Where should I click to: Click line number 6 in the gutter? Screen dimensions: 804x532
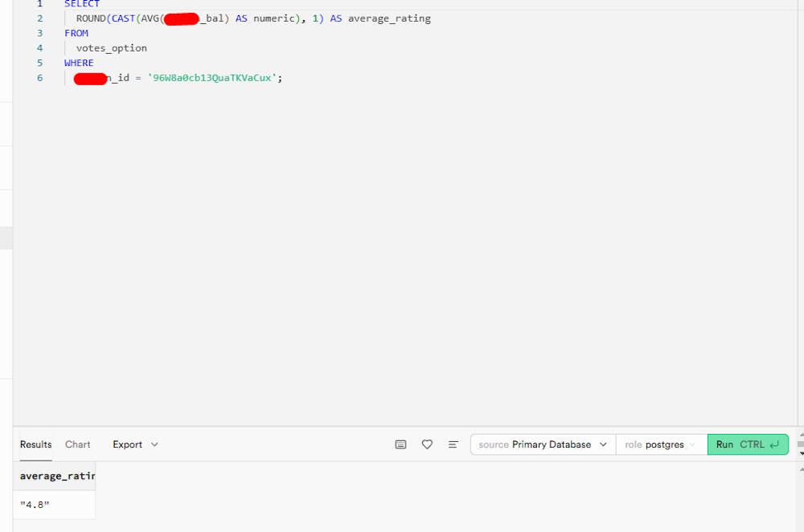coord(40,78)
